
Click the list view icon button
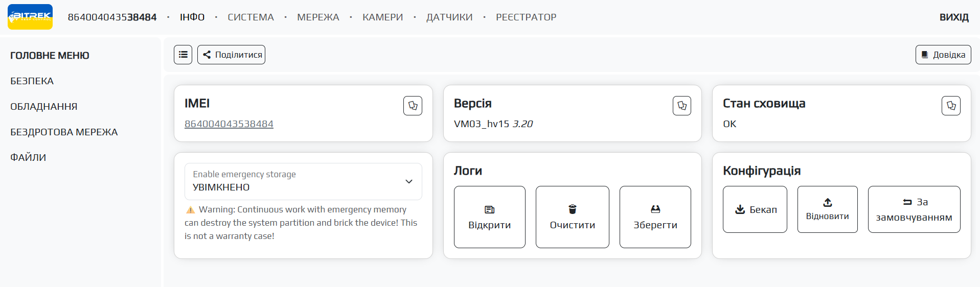[x=183, y=55]
